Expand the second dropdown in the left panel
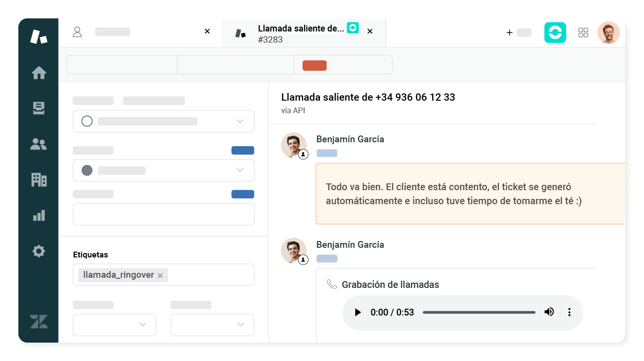 tap(240, 170)
